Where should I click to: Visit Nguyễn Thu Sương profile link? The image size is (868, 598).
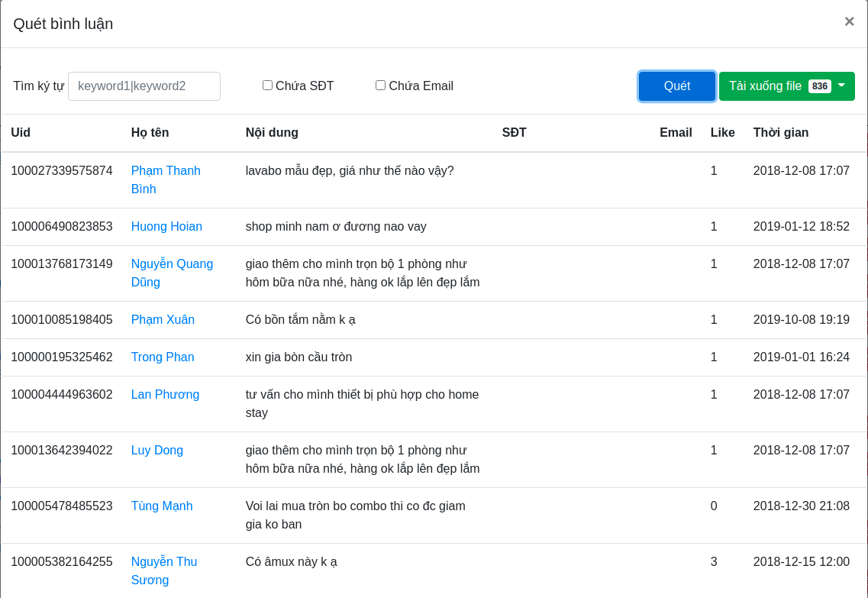pos(164,571)
